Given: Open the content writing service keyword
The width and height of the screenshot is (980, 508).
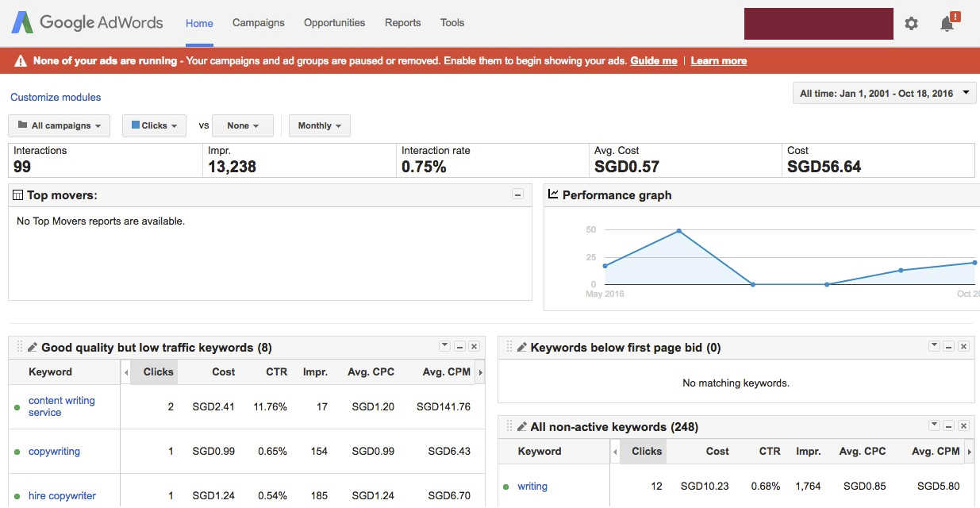Looking at the screenshot, I should tap(62, 406).
